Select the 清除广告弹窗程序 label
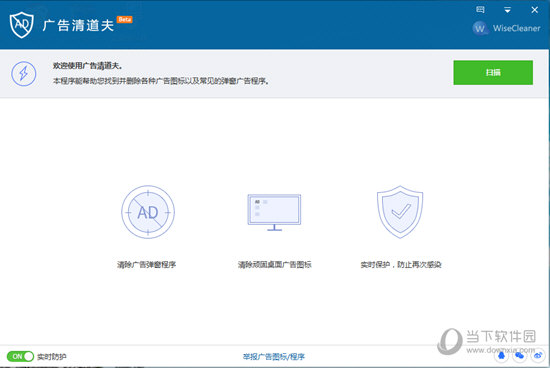The width and height of the screenshot is (550, 368). coord(147,265)
